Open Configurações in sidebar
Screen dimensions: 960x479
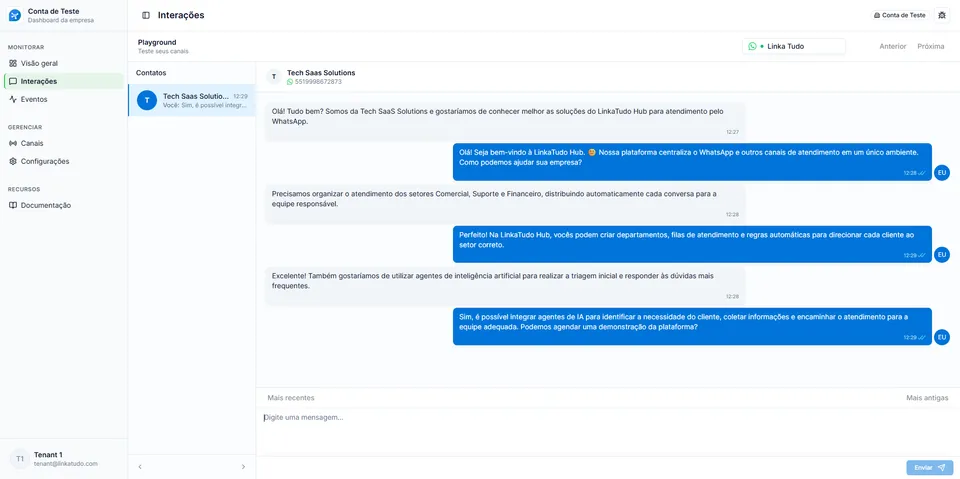click(64, 162)
